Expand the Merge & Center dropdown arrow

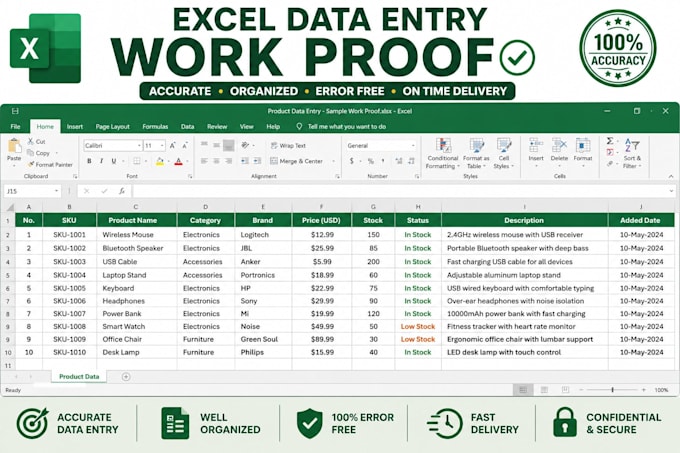point(333,161)
